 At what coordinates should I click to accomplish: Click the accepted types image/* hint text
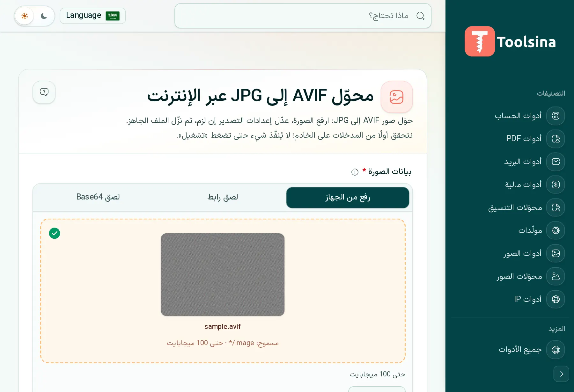[x=223, y=343]
